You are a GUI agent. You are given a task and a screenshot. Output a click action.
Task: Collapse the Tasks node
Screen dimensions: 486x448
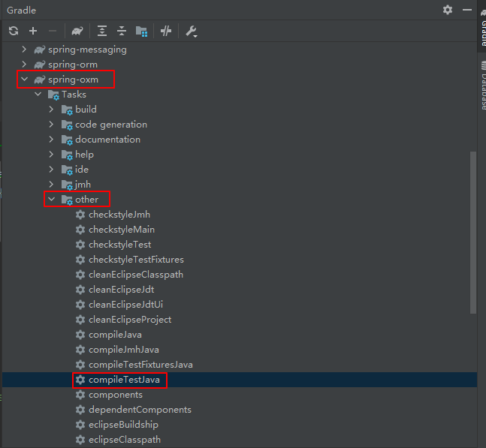(38, 94)
